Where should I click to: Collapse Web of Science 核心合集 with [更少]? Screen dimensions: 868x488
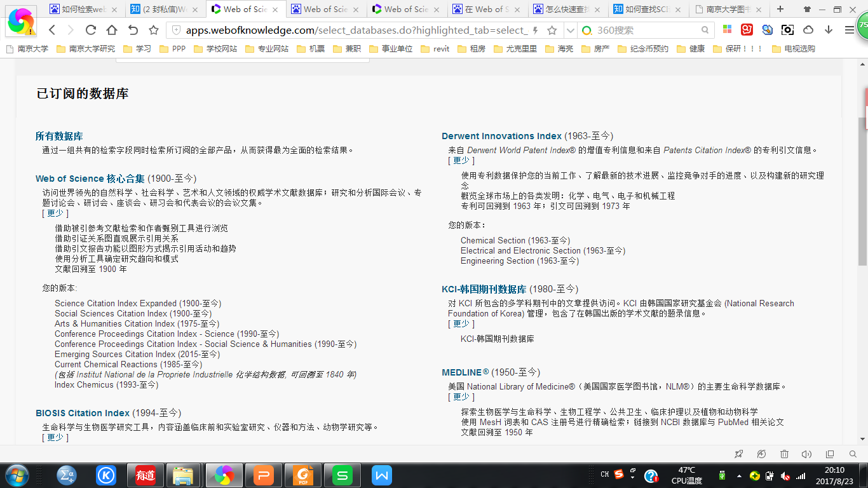55,213
